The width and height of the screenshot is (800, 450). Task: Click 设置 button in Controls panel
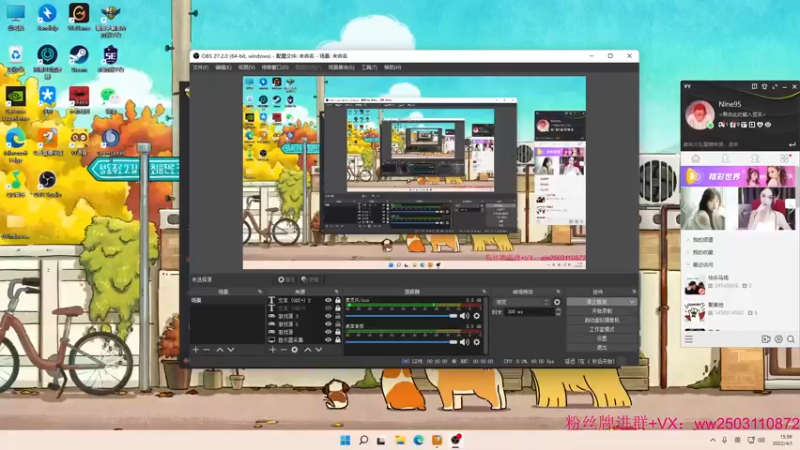[602, 338]
